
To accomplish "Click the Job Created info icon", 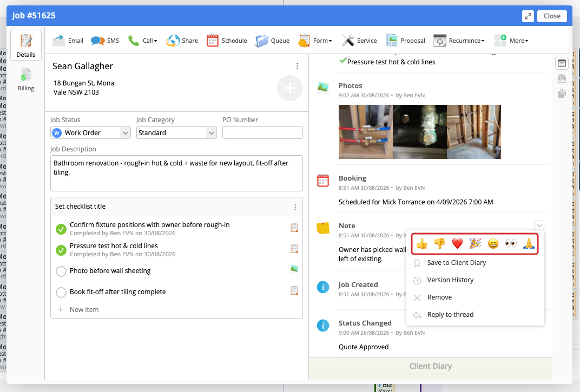I will click(323, 287).
